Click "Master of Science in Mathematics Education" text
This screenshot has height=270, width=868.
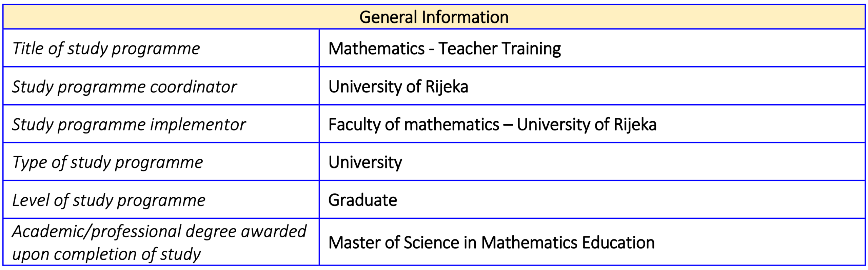coord(491,242)
